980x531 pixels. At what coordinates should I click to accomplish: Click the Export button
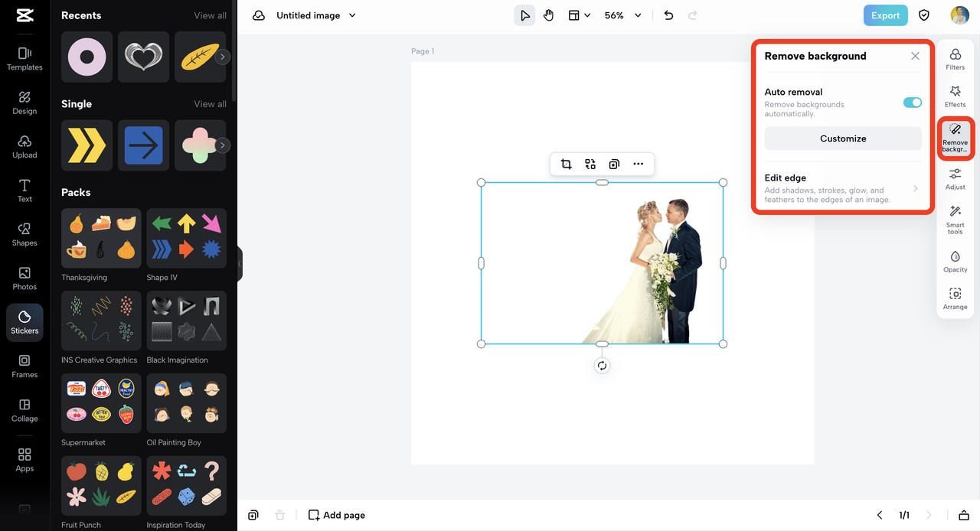point(885,15)
